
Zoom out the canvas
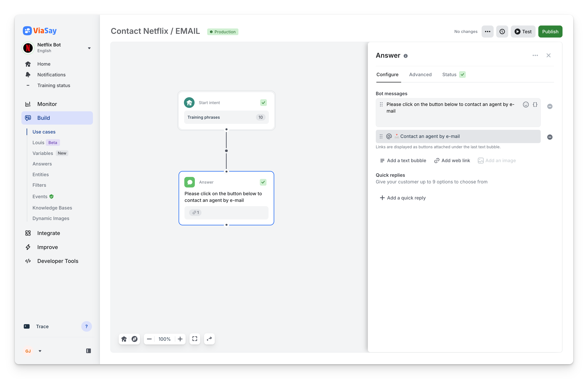click(149, 339)
